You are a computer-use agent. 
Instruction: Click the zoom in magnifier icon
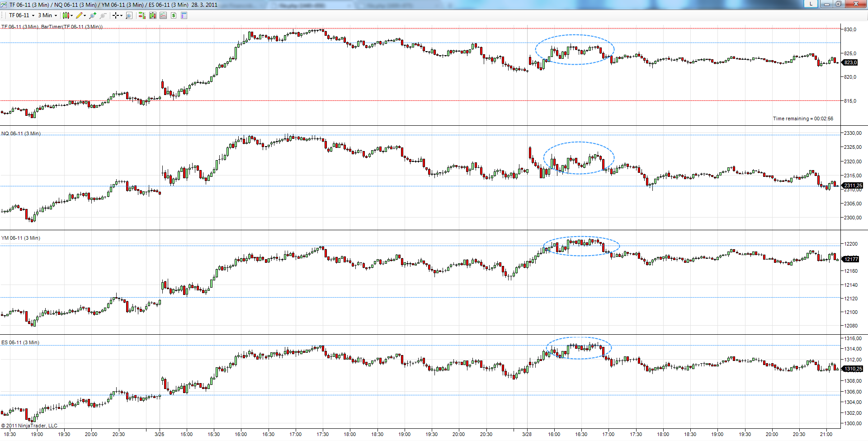tap(93, 15)
